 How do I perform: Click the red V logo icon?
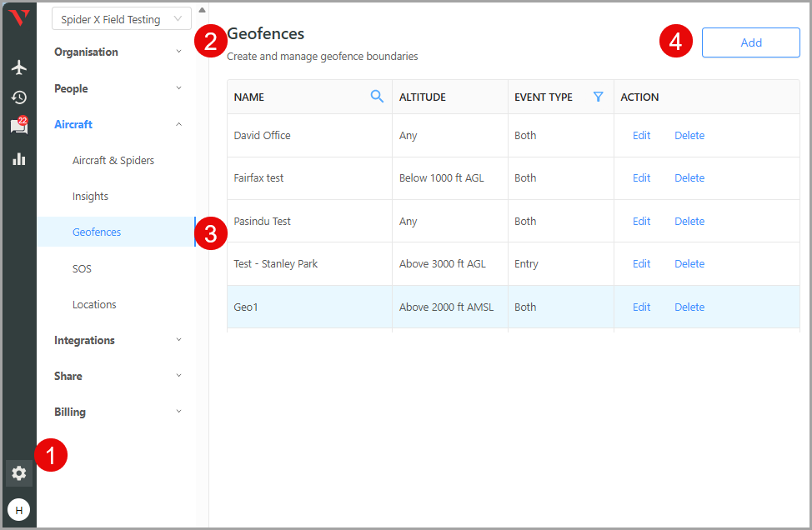tap(19, 17)
